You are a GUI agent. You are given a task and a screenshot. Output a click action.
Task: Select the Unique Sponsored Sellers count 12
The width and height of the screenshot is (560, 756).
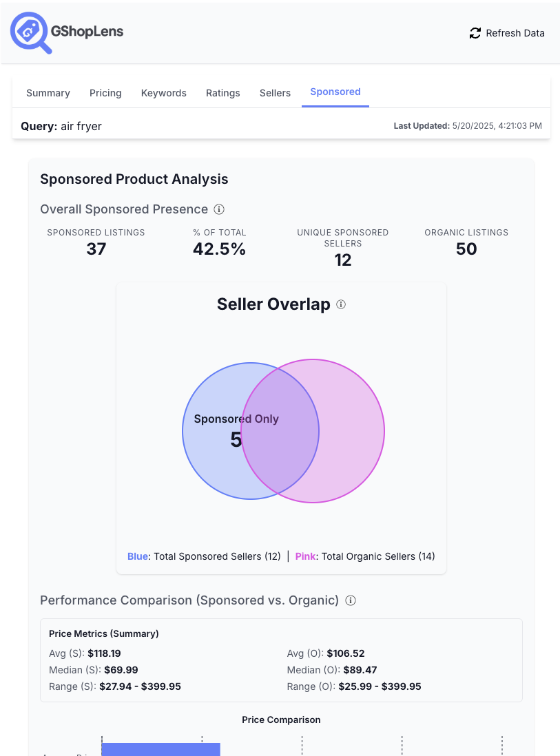(343, 260)
